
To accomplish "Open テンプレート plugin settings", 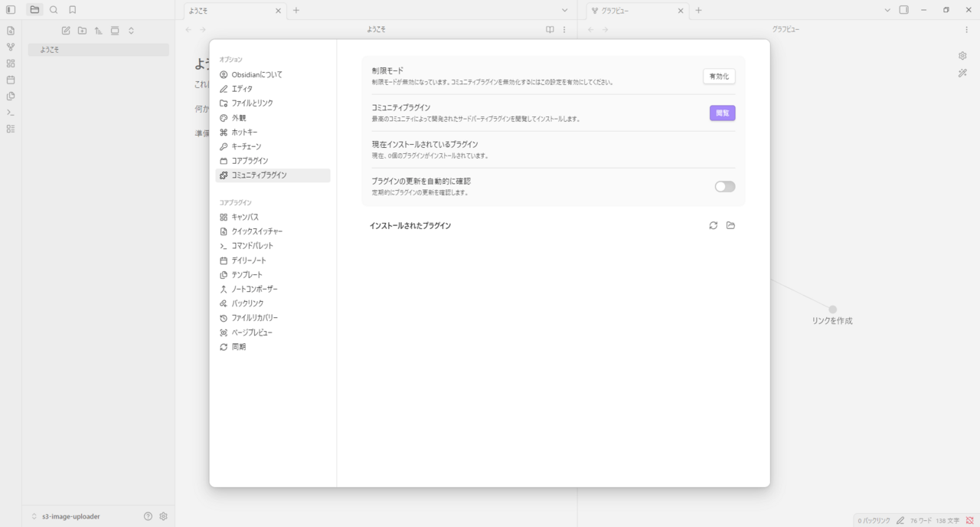I will 273,274.
